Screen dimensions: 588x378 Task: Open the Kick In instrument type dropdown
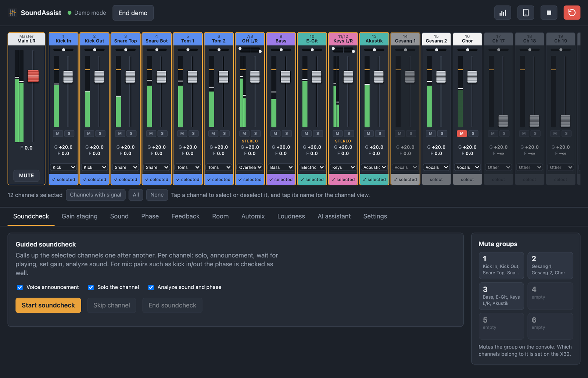[64, 168]
